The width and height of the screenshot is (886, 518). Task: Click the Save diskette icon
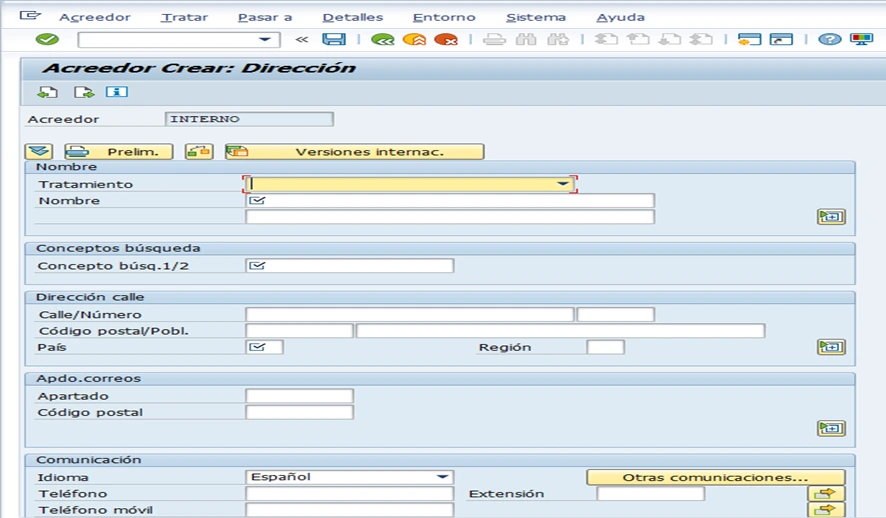[334, 39]
